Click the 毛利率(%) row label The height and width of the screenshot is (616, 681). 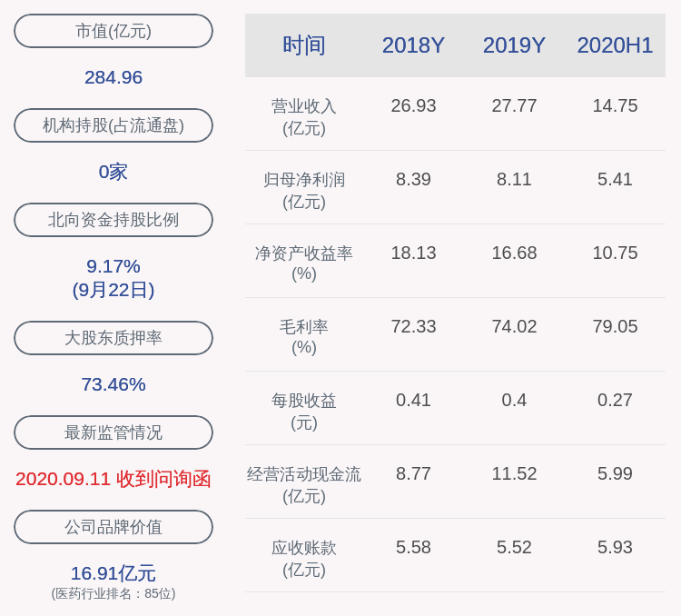(304, 337)
